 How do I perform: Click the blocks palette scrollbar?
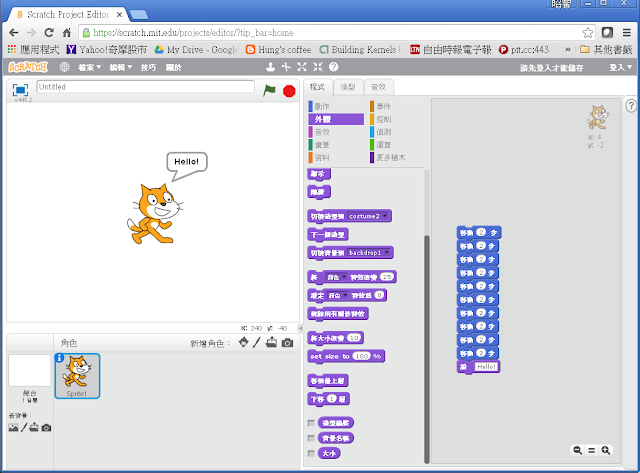pos(427,349)
